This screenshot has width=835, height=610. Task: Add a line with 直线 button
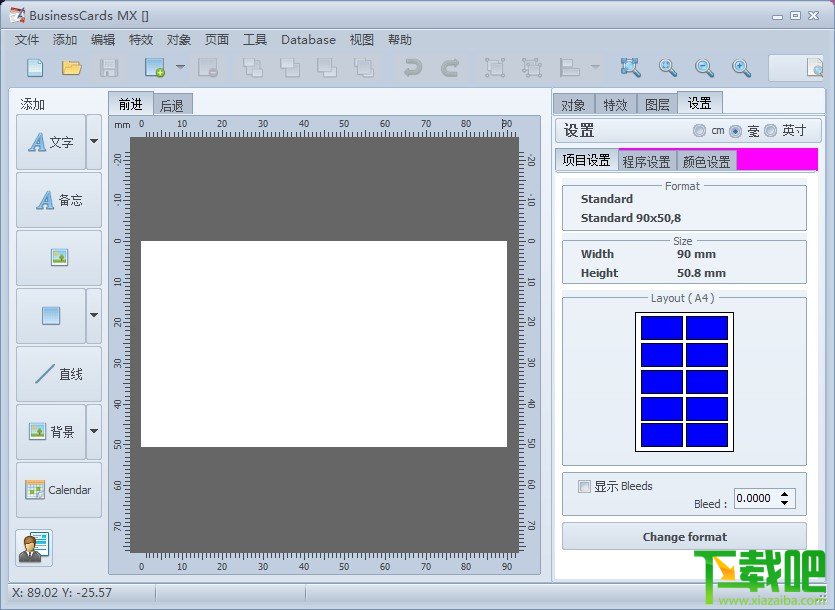click(59, 373)
